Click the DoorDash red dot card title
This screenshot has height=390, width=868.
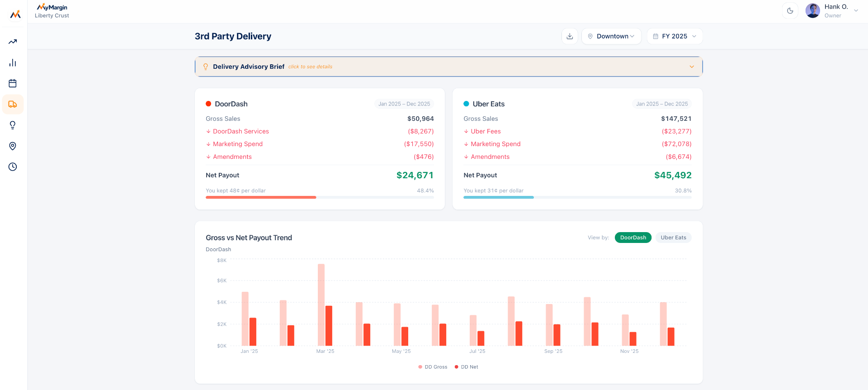point(226,104)
